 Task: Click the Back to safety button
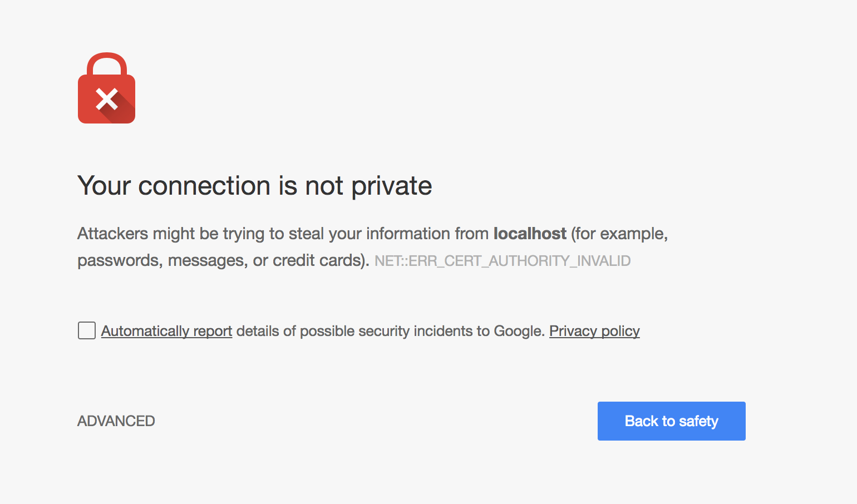pos(671,421)
